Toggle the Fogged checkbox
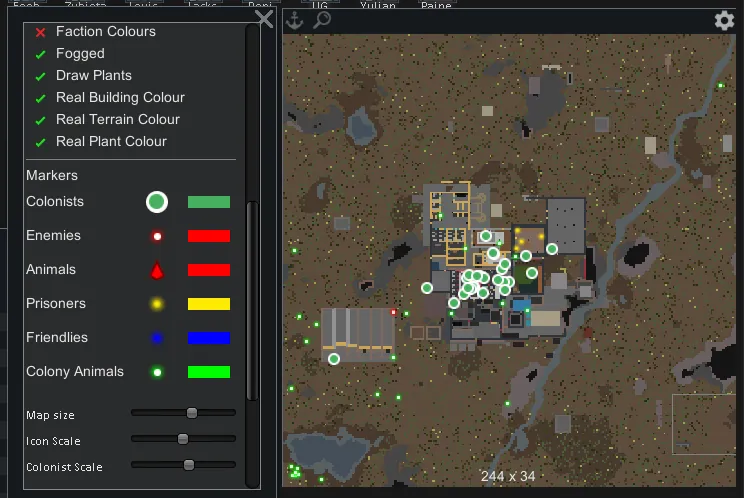This screenshot has height=498, width=744. (x=41, y=54)
